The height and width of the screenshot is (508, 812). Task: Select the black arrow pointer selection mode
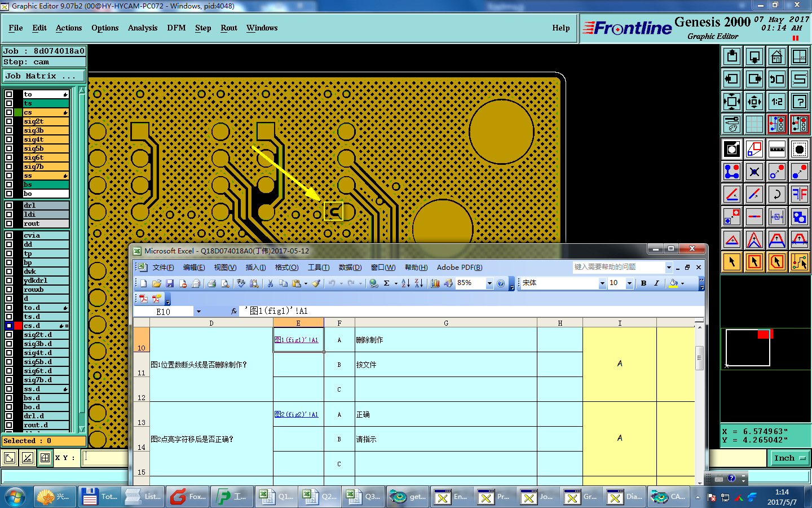click(732, 262)
